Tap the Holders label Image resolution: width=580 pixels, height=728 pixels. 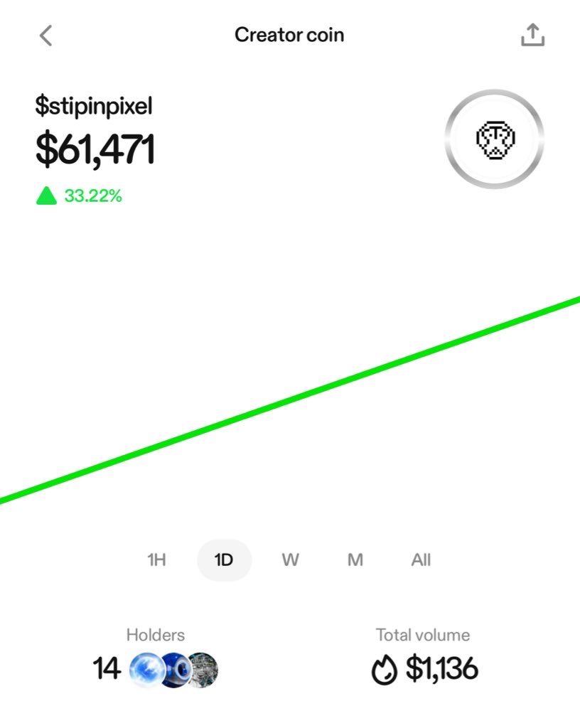tap(155, 635)
